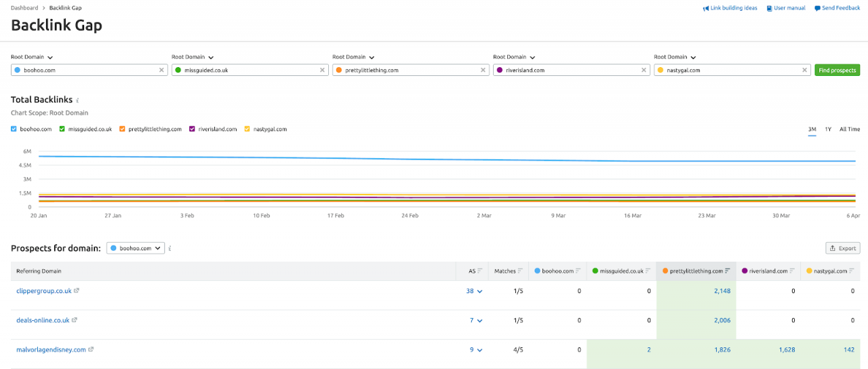Open clippergroup.co.uk external link icon
This screenshot has width=868, height=369.
[77, 291]
